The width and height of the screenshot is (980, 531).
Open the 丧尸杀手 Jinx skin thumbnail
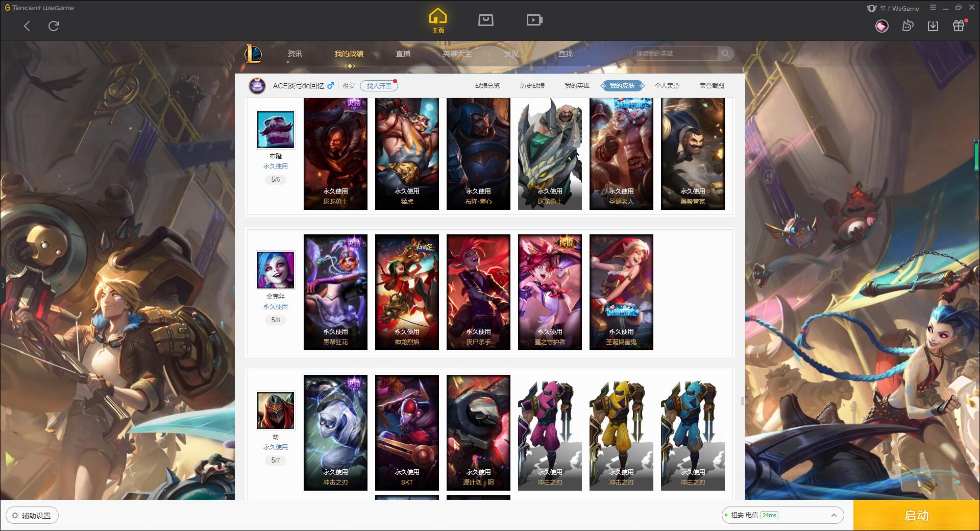click(x=478, y=292)
